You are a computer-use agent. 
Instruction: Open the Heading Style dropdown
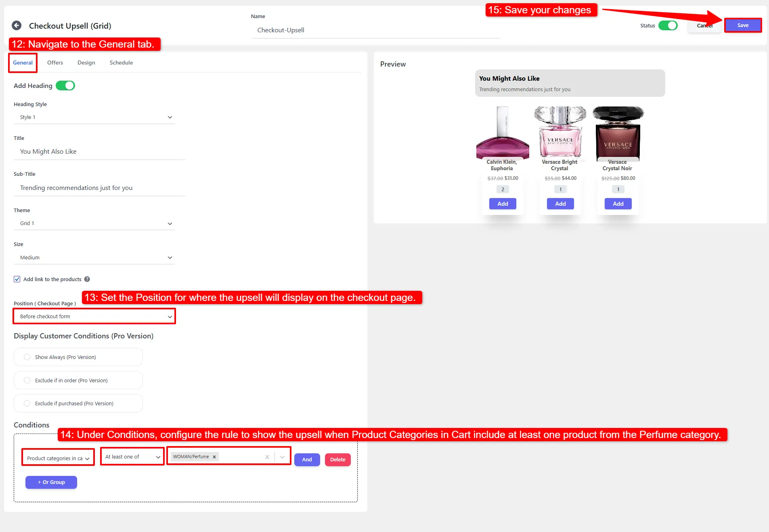coord(94,117)
